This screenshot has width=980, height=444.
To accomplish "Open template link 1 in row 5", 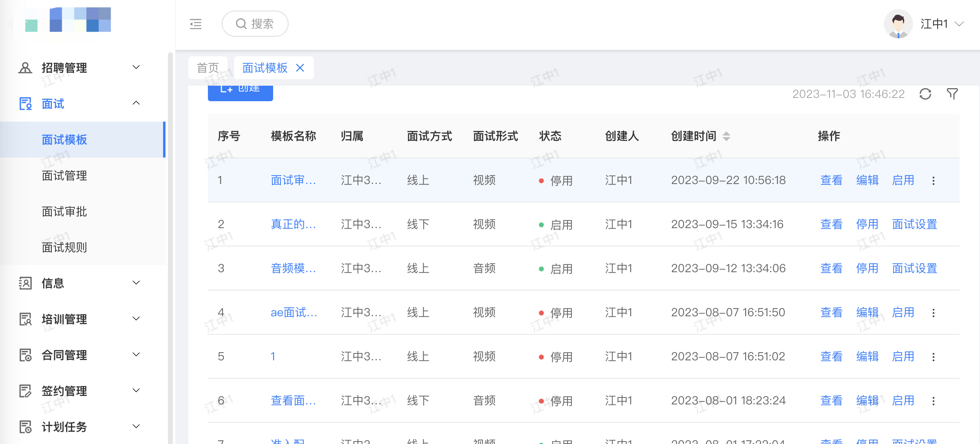I will pos(273,356).
